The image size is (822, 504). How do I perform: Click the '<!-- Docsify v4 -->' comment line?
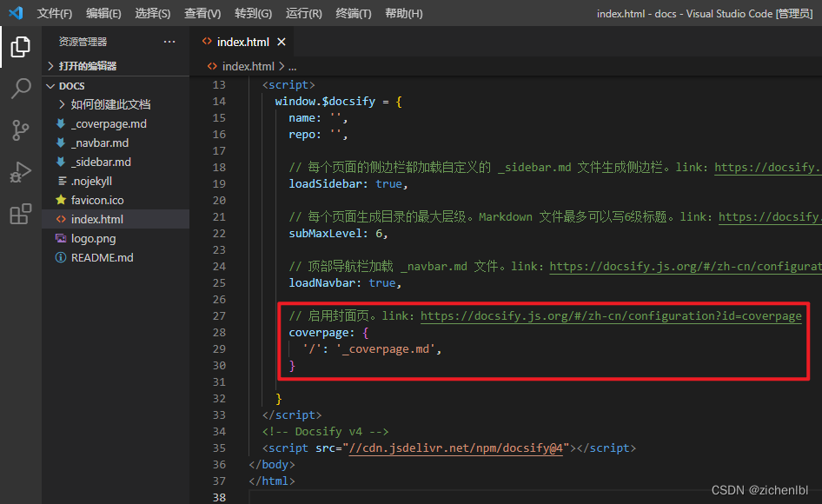tap(326, 431)
